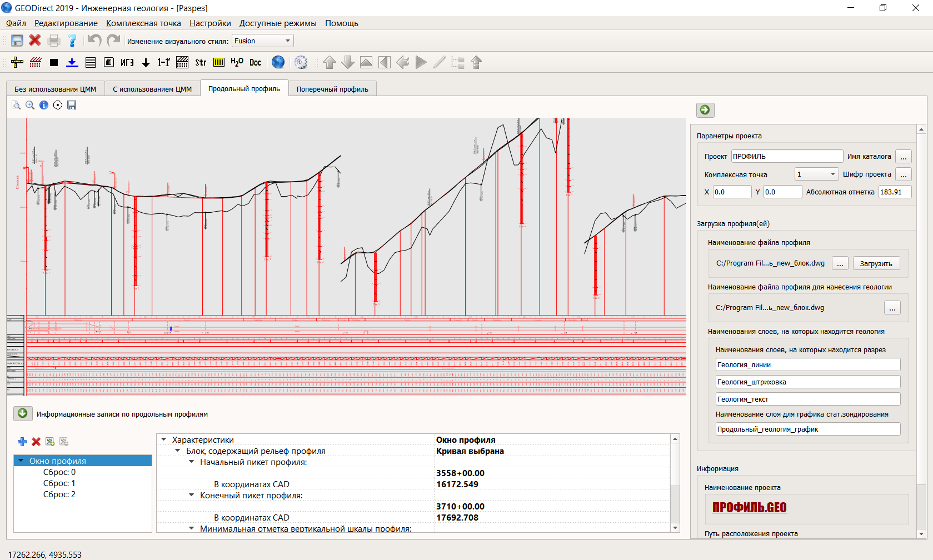This screenshot has height=560, width=933.
Task: Switch to С использованием ЦММ tab
Action: [152, 89]
